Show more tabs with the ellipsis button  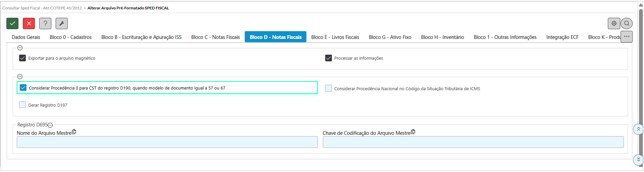[626, 37]
